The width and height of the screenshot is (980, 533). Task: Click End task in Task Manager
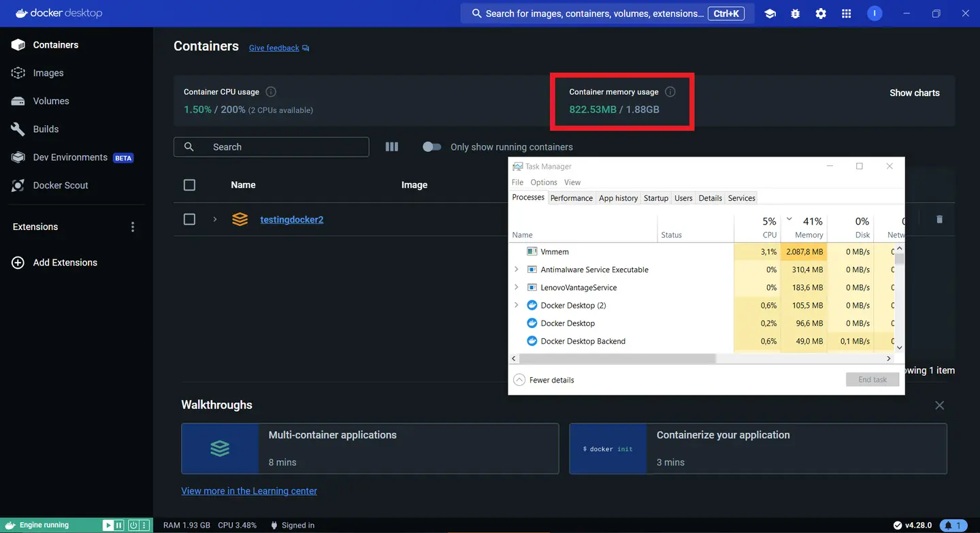pos(872,380)
